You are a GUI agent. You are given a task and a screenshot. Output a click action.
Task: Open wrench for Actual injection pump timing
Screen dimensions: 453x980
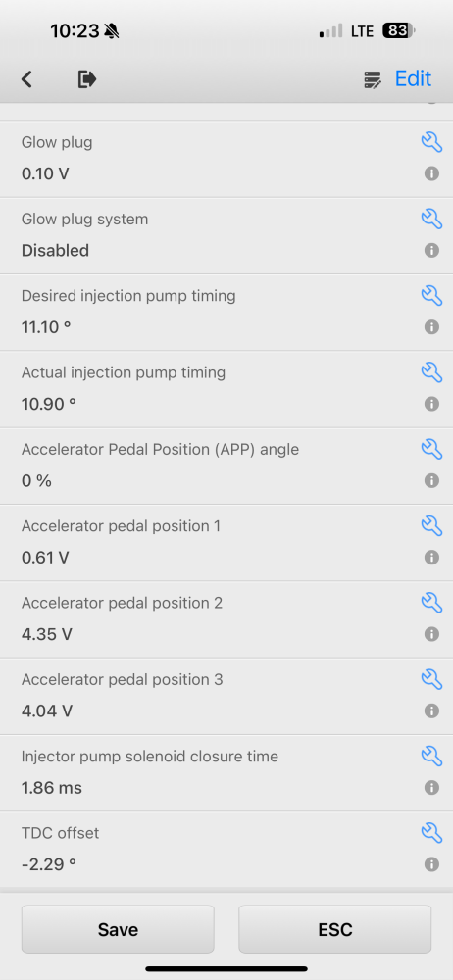tap(431, 371)
